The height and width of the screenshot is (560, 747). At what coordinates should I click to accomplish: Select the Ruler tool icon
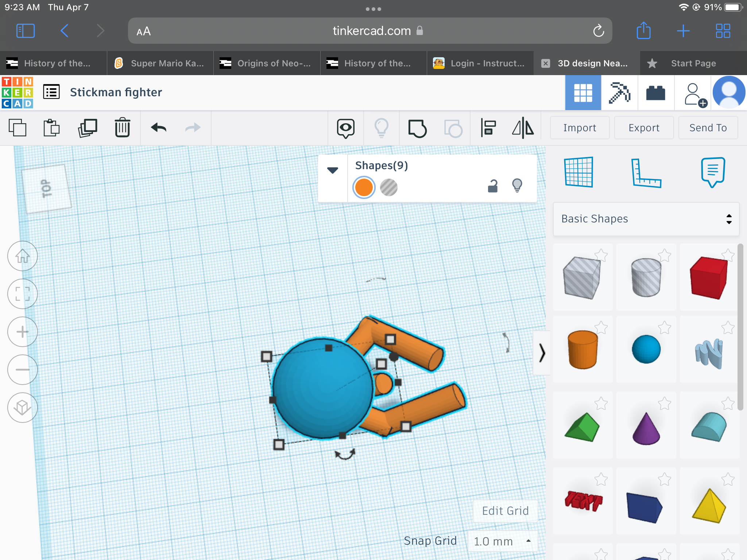pos(646,173)
